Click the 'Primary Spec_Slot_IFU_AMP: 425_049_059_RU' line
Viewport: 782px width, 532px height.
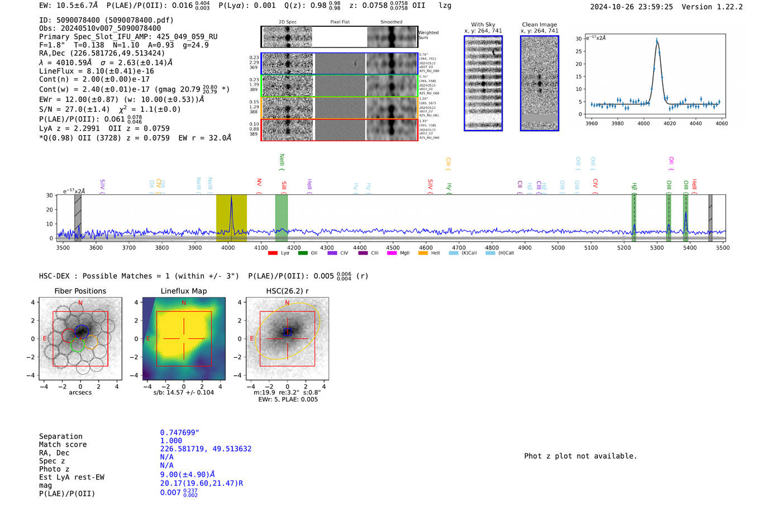coord(128,37)
